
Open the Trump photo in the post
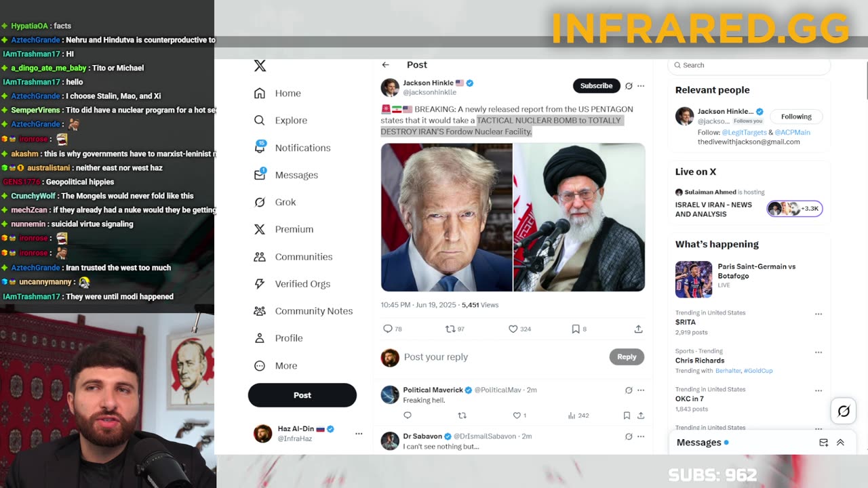446,217
